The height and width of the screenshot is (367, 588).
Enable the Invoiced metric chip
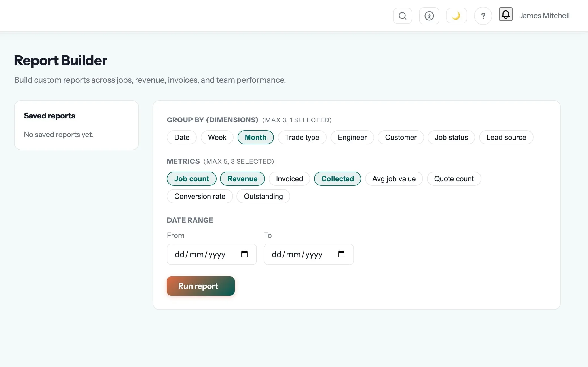tap(289, 179)
